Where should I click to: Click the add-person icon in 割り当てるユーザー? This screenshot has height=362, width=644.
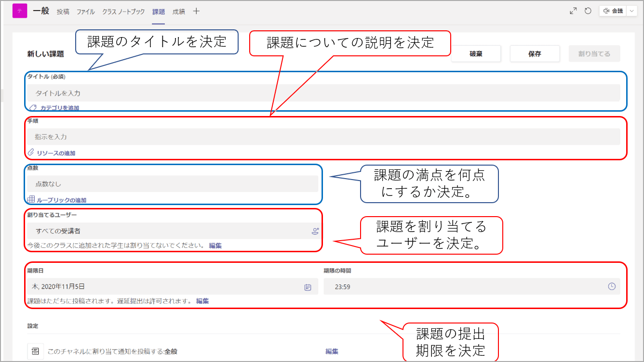(x=315, y=231)
